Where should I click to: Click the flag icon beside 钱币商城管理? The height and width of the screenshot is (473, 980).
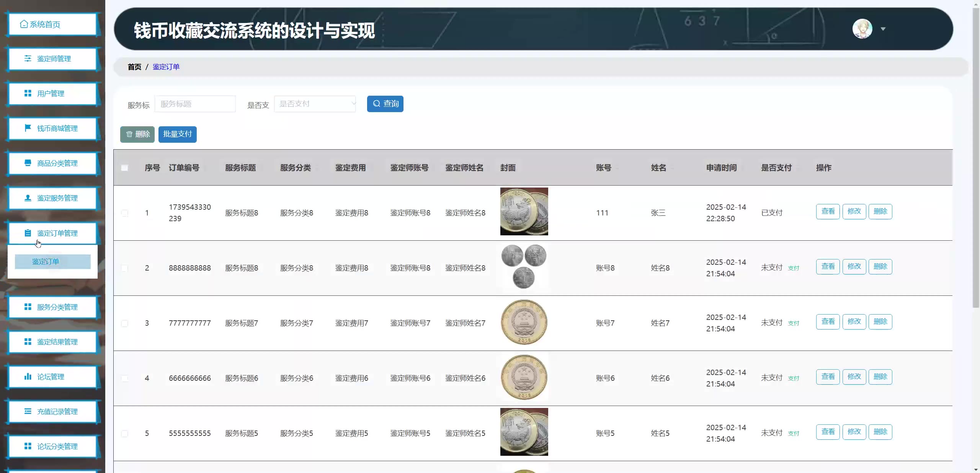(x=28, y=128)
